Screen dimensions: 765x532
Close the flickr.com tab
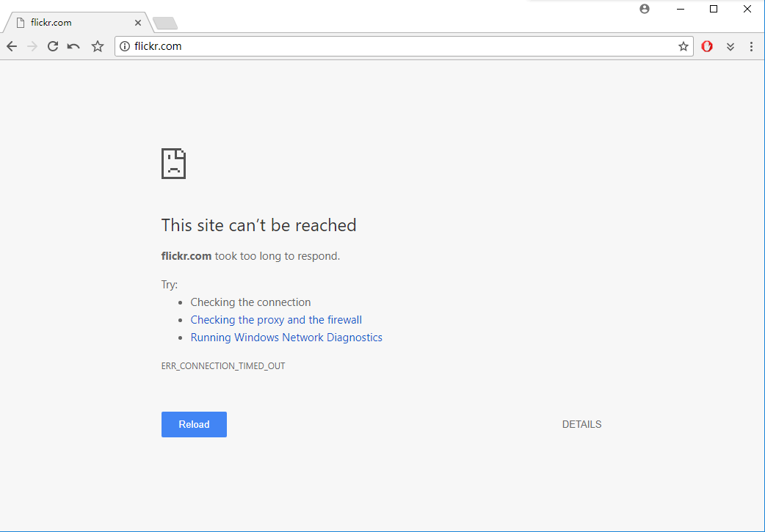click(137, 23)
